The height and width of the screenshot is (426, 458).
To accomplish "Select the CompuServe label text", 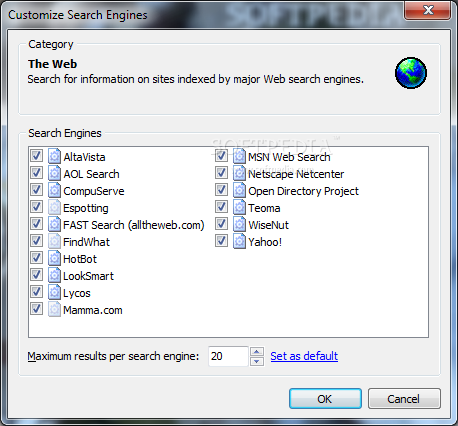I will point(94,191).
